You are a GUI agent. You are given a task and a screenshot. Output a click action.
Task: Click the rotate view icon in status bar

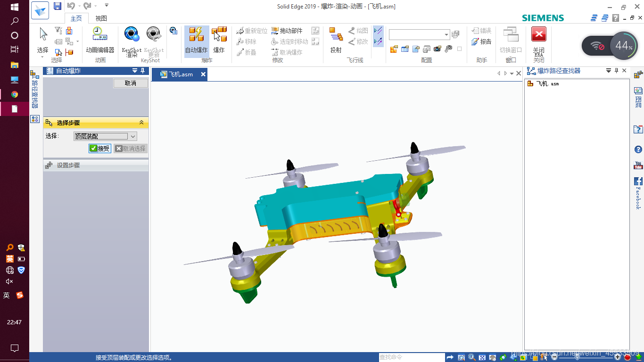[503, 357]
